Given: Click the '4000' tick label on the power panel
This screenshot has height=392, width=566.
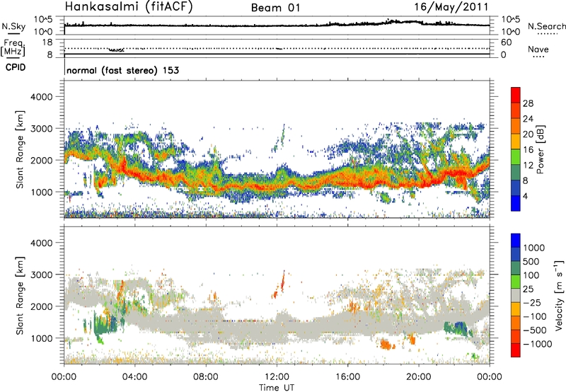Looking at the screenshot, I should click(x=41, y=97).
